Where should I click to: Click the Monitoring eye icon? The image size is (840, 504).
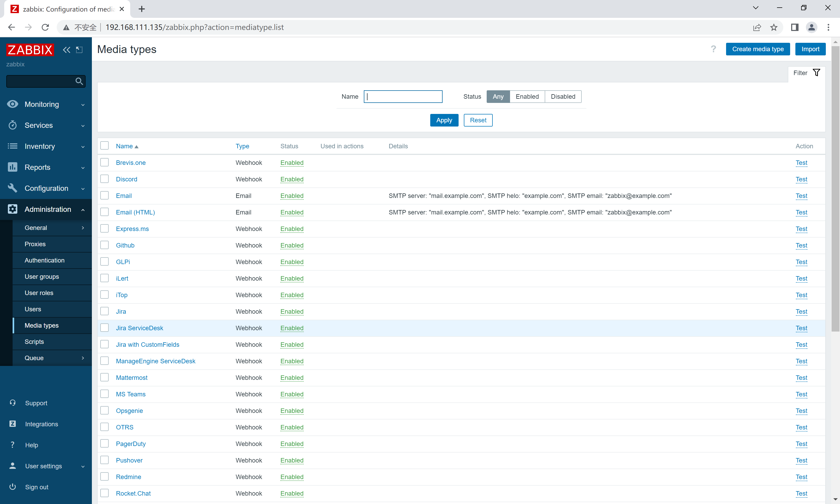pyautogui.click(x=13, y=104)
